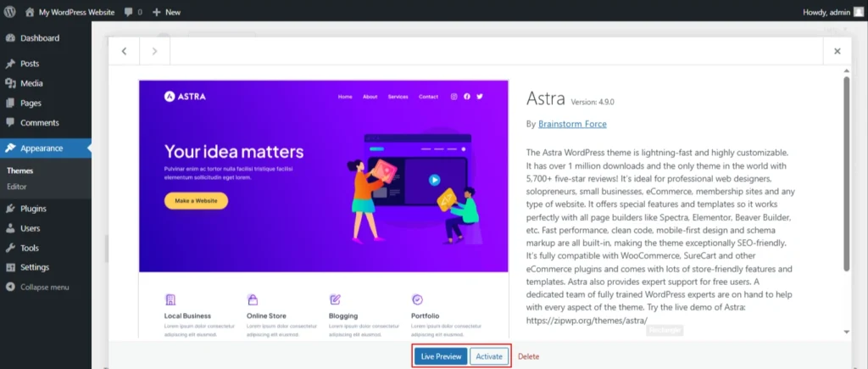Go to Plugins in sidebar
This screenshot has width=868, height=369.
pos(33,209)
